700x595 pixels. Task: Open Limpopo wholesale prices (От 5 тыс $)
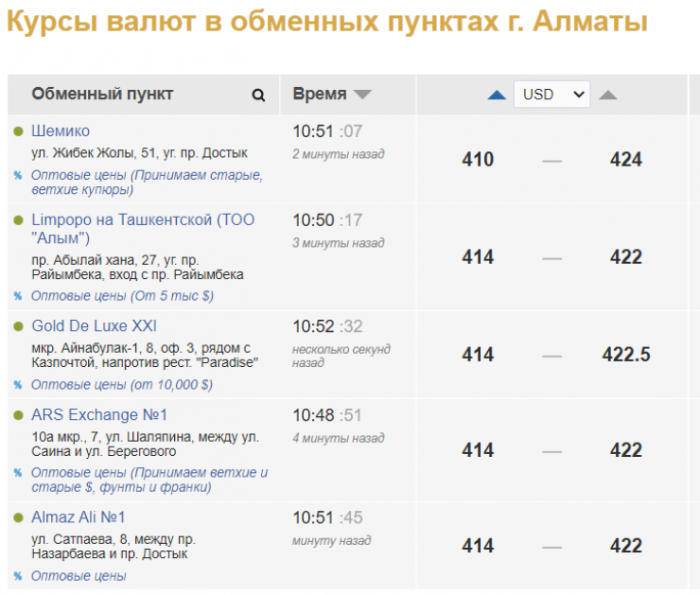pos(122,296)
